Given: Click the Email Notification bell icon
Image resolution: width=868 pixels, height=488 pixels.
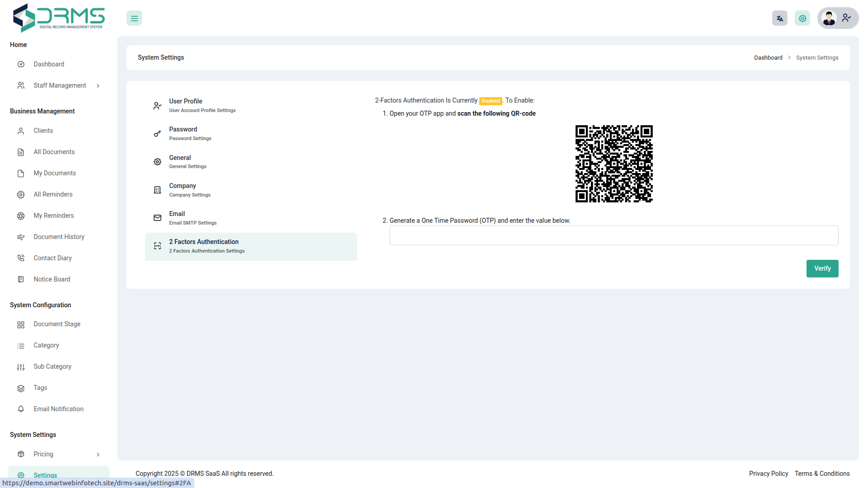Looking at the screenshot, I should [x=21, y=409].
